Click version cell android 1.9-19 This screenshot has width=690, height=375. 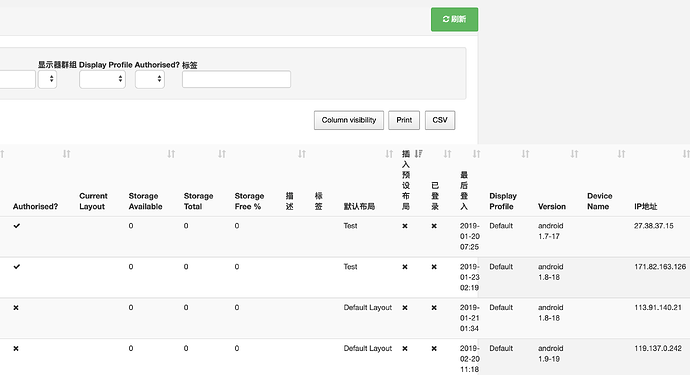pos(551,353)
